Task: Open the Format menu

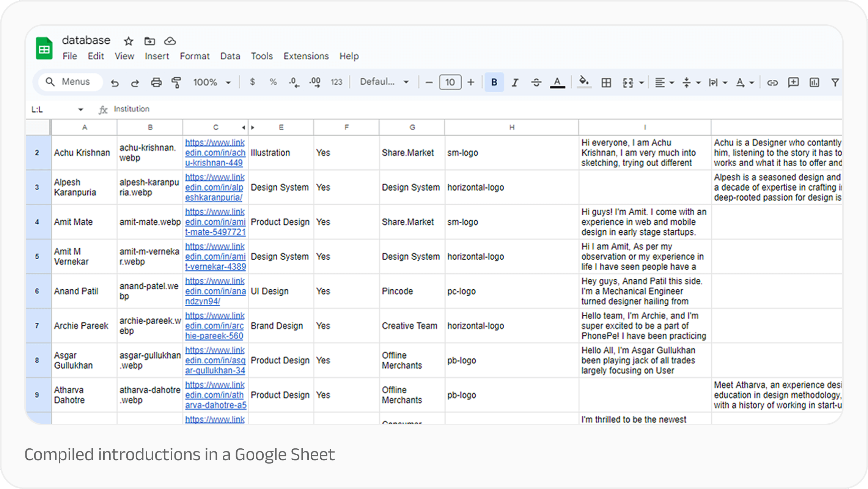Action: 194,56
